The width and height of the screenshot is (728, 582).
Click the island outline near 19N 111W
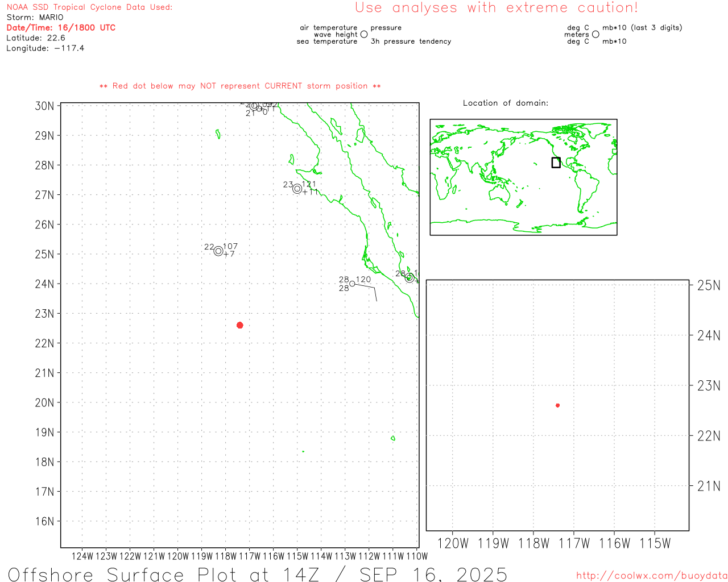tap(393, 438)
